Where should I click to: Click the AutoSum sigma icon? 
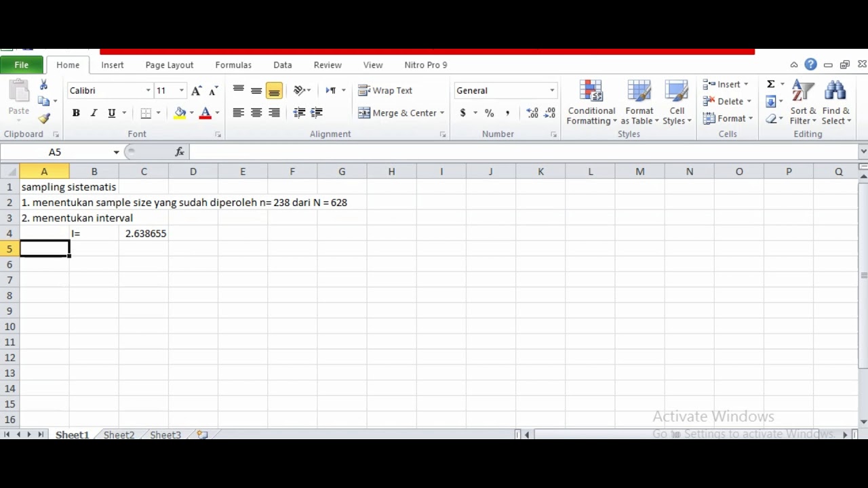770,84
